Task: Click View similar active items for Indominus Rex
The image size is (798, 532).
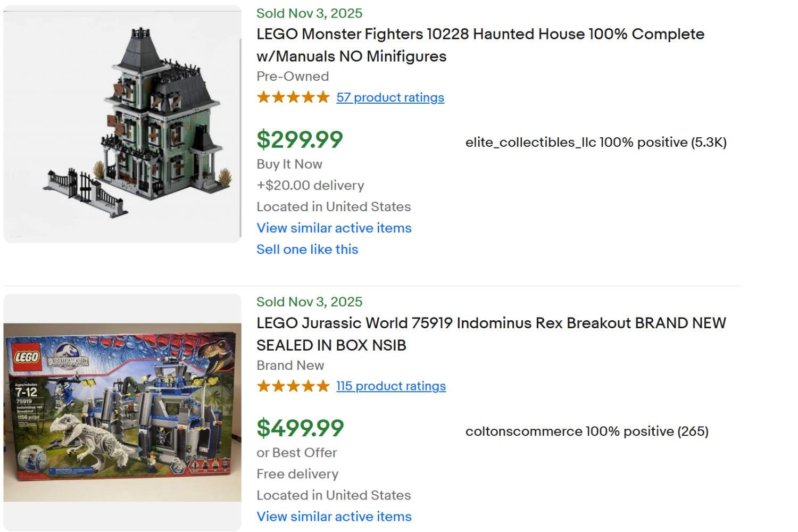Action: click(x=334, y=516)
